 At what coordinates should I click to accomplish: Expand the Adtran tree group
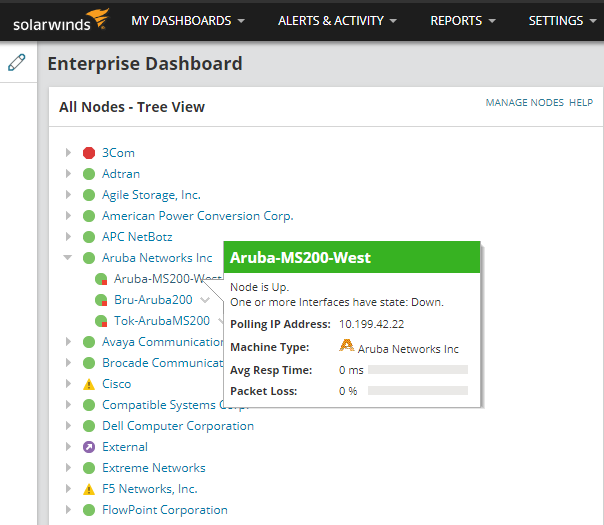coord(68,174)
